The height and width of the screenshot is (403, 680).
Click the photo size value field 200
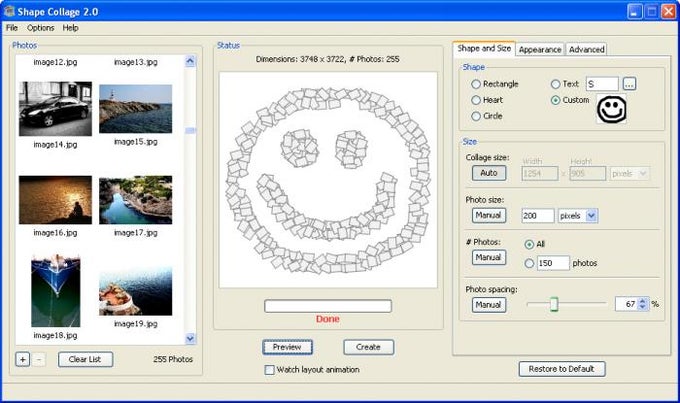tap(538, 216)
